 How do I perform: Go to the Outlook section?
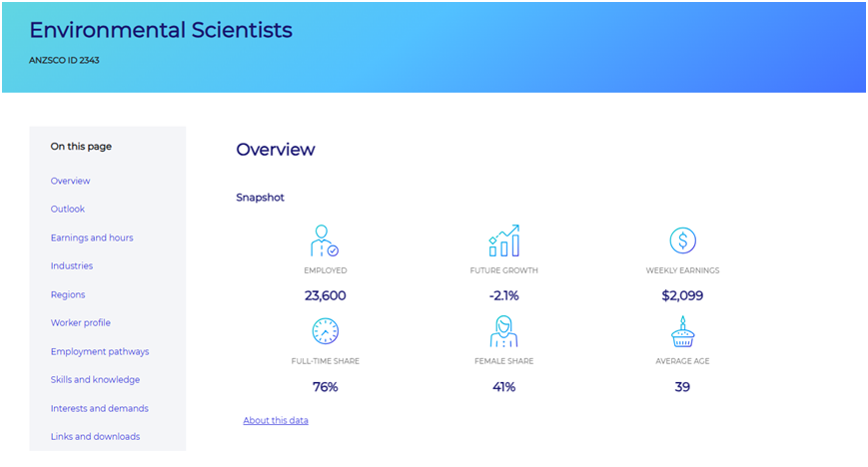[68, 209]
